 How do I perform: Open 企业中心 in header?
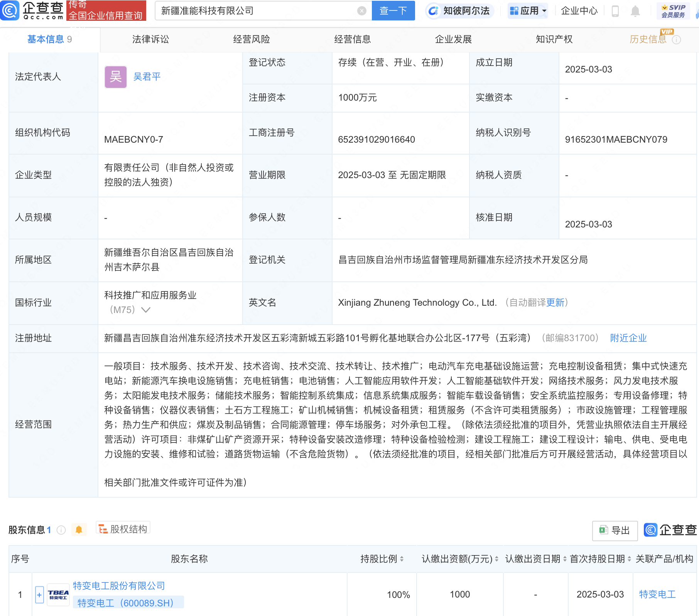(579, 11)
